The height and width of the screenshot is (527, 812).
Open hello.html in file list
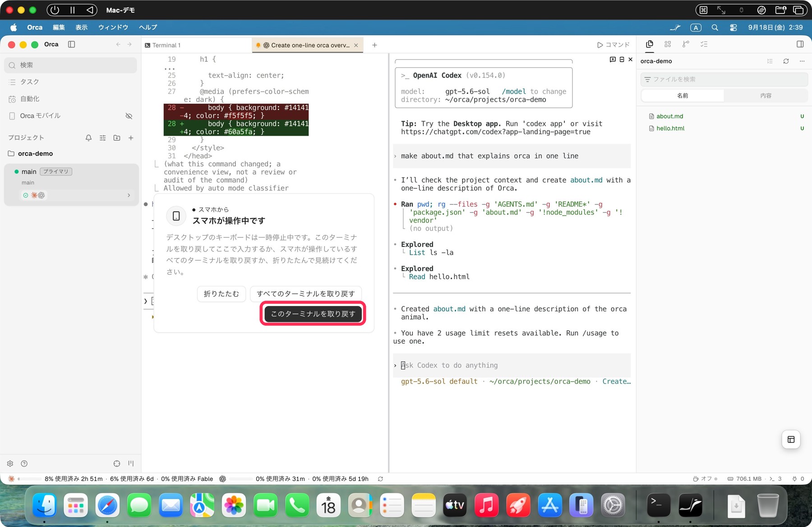[x=670, y=128]
